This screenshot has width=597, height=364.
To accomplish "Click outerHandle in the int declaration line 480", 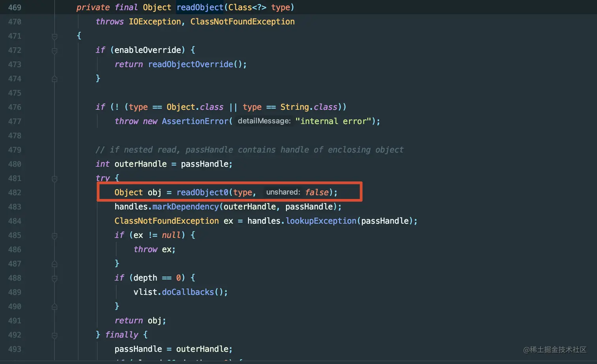I will point(141,164).
